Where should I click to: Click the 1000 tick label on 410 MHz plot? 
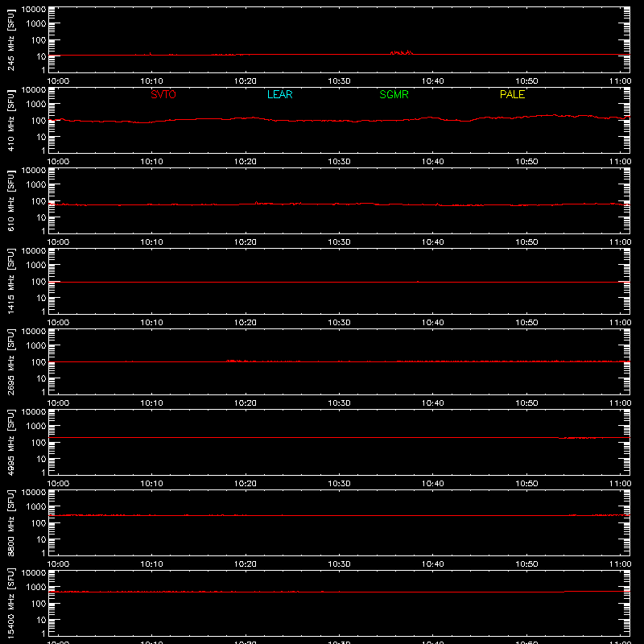[36, 105]
